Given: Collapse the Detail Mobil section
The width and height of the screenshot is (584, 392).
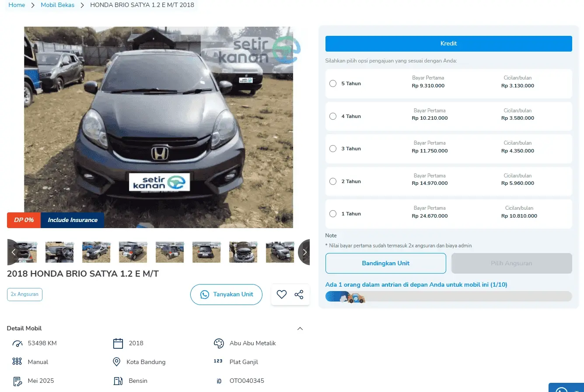Looking at the screenshot, I should click(300, 329).
